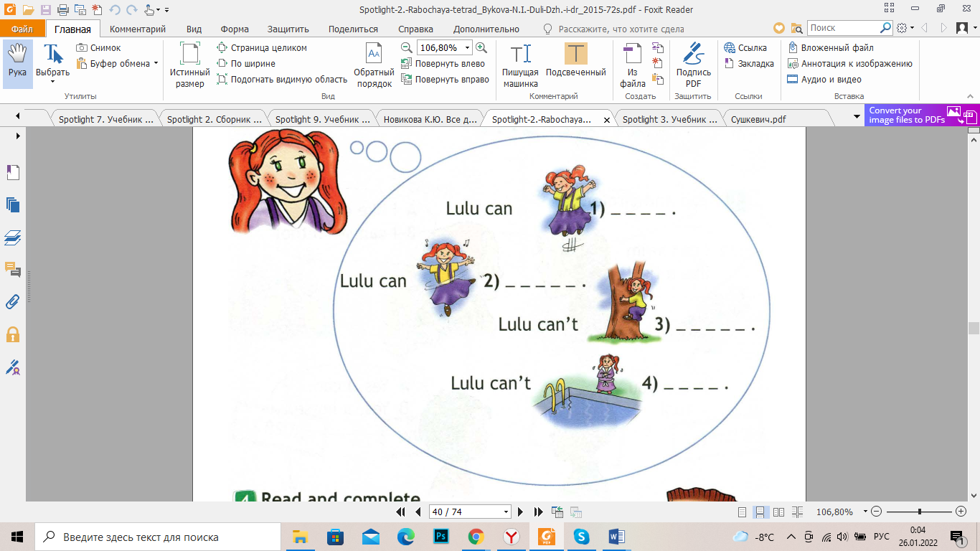This screenshot has height=551, width=980.
Task: Take a Снимок snapshot
Action: 100,48
